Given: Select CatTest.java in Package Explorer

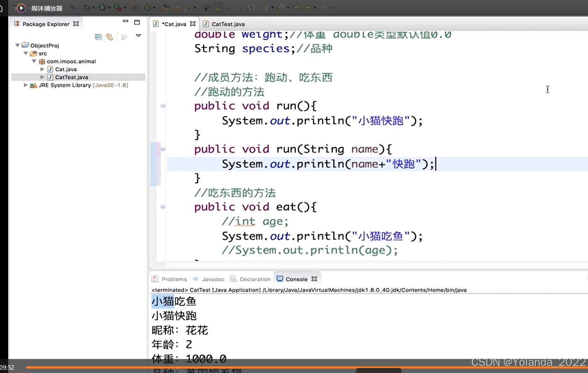Looking at the screenshot, I should 71,77.
